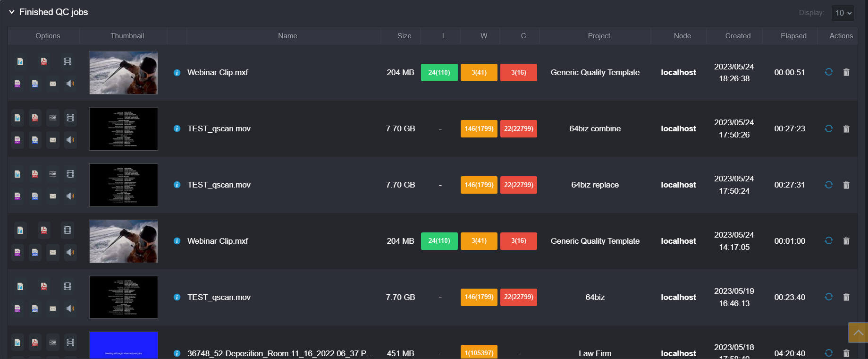Open red 22(22799) badge for 64biz combine
This screenshot has height=359, width=868.
(519, 128)
